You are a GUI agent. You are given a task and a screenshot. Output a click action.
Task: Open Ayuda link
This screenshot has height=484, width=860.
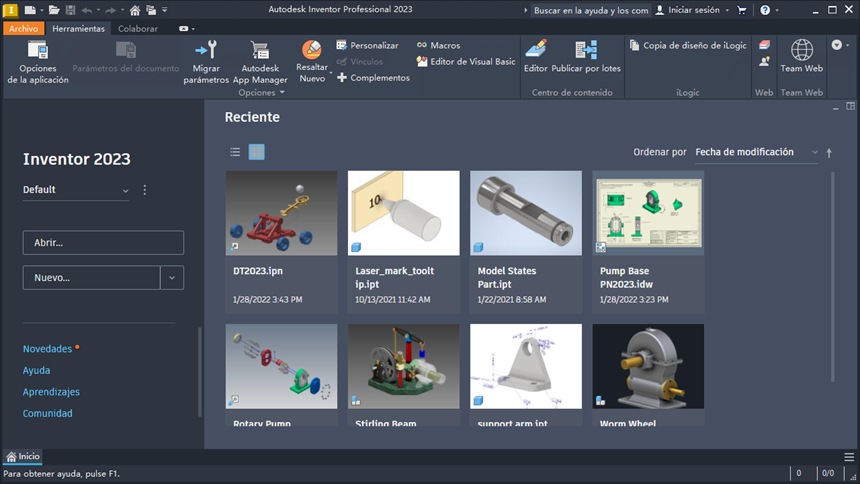pyautogui.click(x=36, y=370)
